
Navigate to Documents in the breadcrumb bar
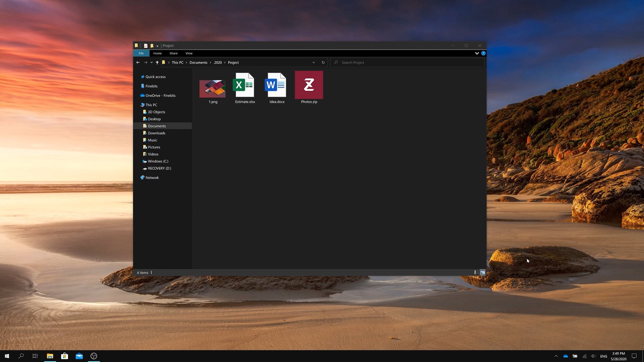click(x=198, y=62)
